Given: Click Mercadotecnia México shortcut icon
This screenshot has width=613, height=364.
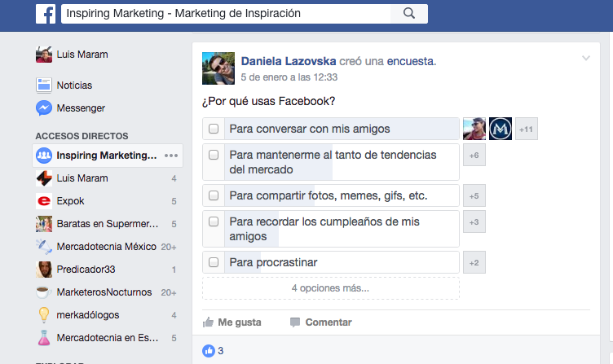Looking at the screenshot, I should (44, 247).
